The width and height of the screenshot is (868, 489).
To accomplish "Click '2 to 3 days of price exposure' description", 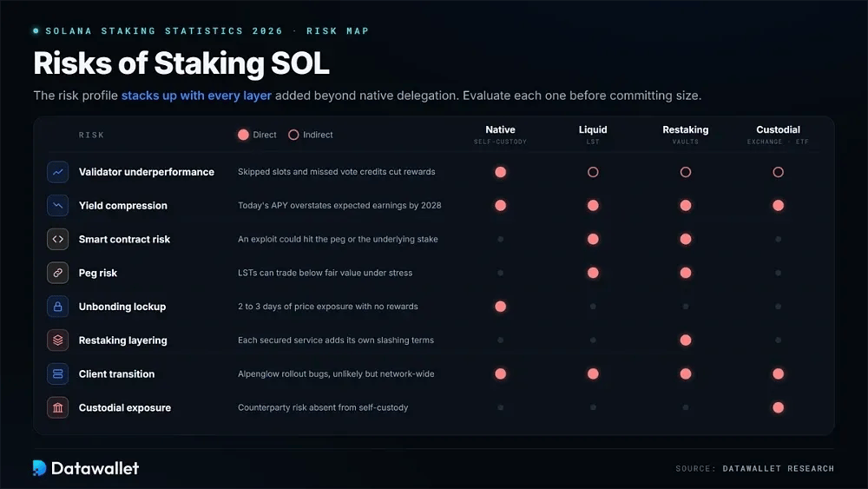I will pyautogui.click(x=328, y=307).
